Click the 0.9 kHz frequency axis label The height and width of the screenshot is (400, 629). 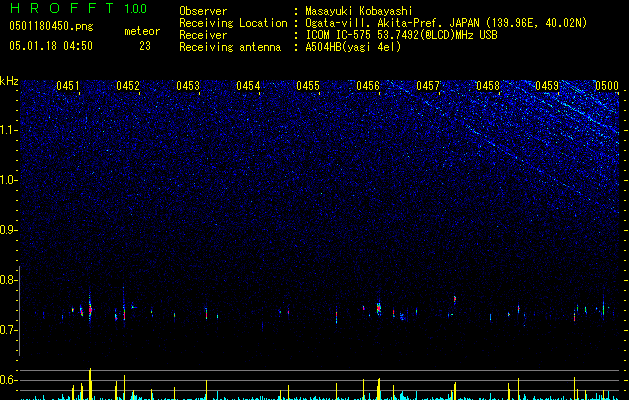tap(9, 230)
